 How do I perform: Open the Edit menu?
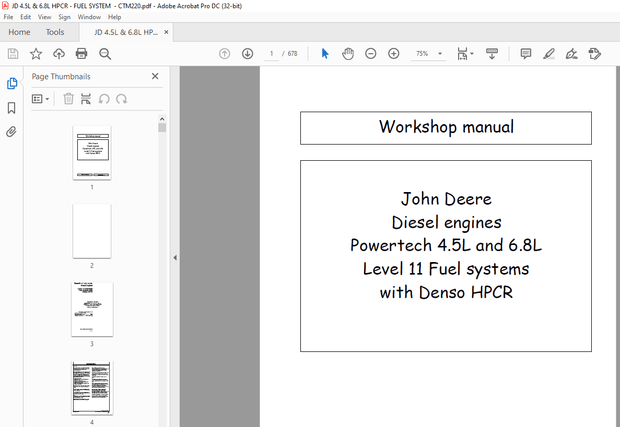tap(25, 17)
